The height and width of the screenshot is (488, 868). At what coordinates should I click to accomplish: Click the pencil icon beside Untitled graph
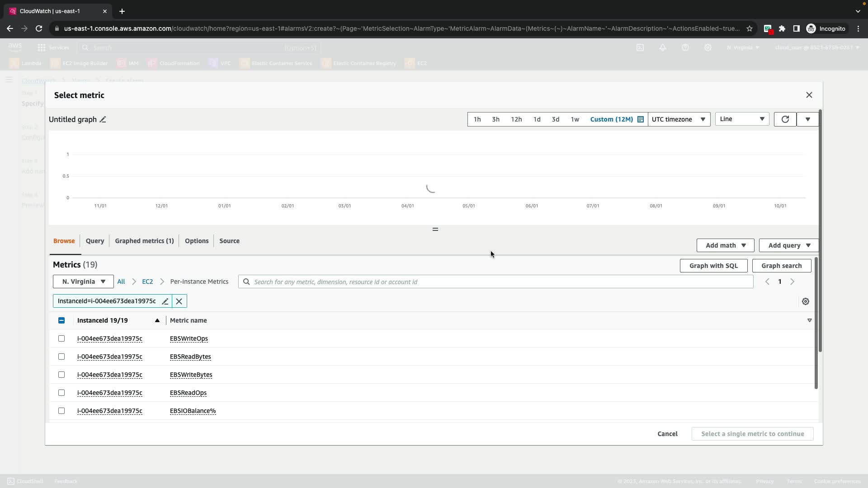[x=103, y=120]
